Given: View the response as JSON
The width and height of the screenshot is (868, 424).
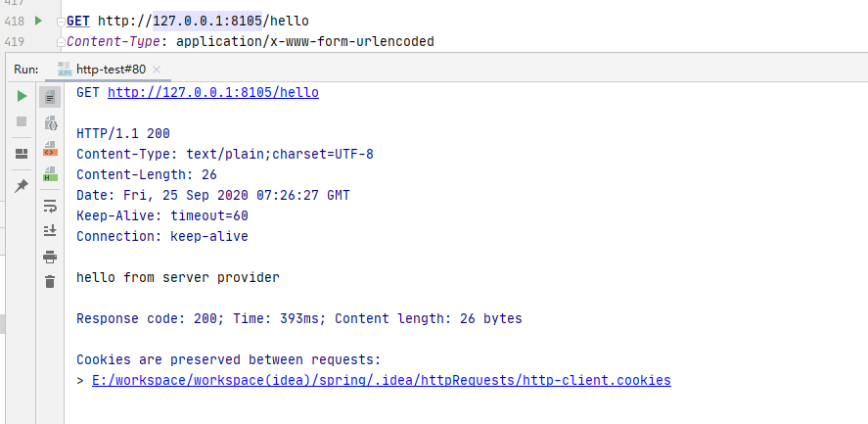Looking at the screenshot, I should 50,123.
